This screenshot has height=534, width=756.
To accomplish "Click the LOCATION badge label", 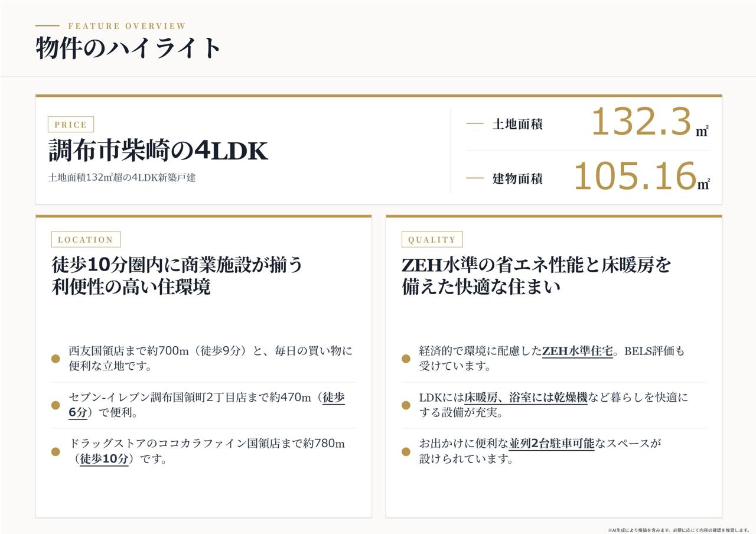I will pos(86,239).
